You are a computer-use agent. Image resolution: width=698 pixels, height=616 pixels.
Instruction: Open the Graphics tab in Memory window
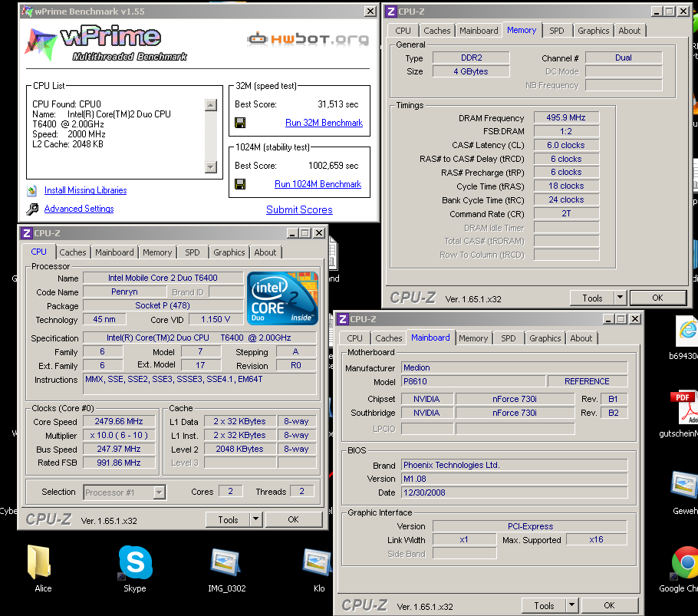coord(594,31)
